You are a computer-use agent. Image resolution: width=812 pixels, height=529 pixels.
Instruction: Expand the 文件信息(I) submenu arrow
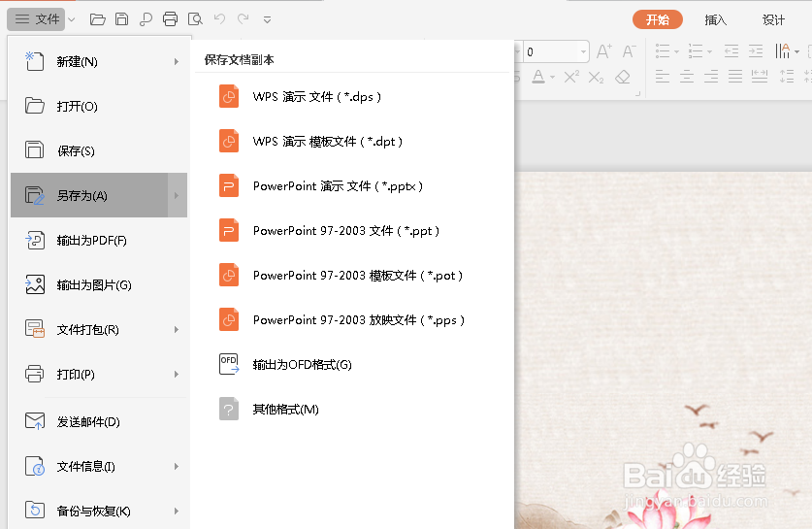[177, 466]
